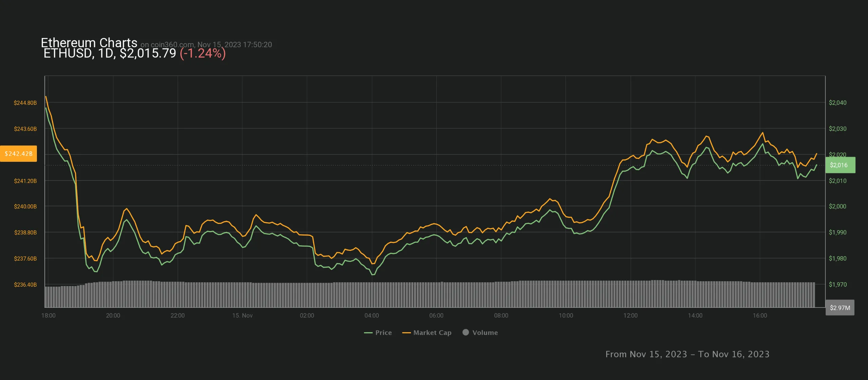Image resolution: width=868 pixels, height=380 pixels.
Task: Click the ETHUSD 1D price heading
Action: click(x=110, y=54)
